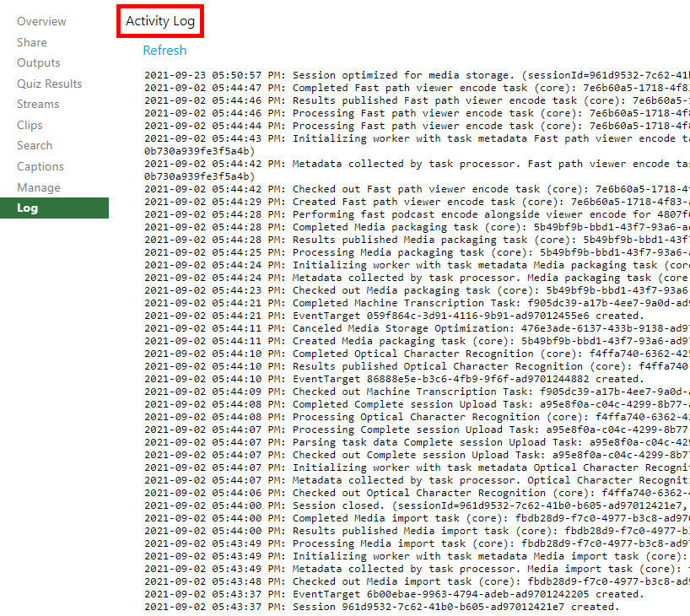Click 'Checked out Complete session Upload Task' entry

pos(417,456)
